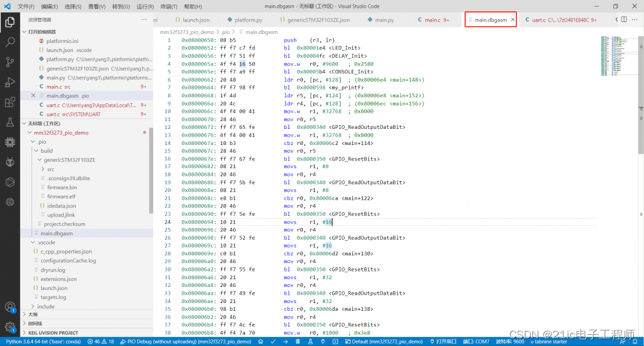Viewport: 644px width, 346px height.
Task: Click the New Terminal icon in status bar
Action: (336, 341)
